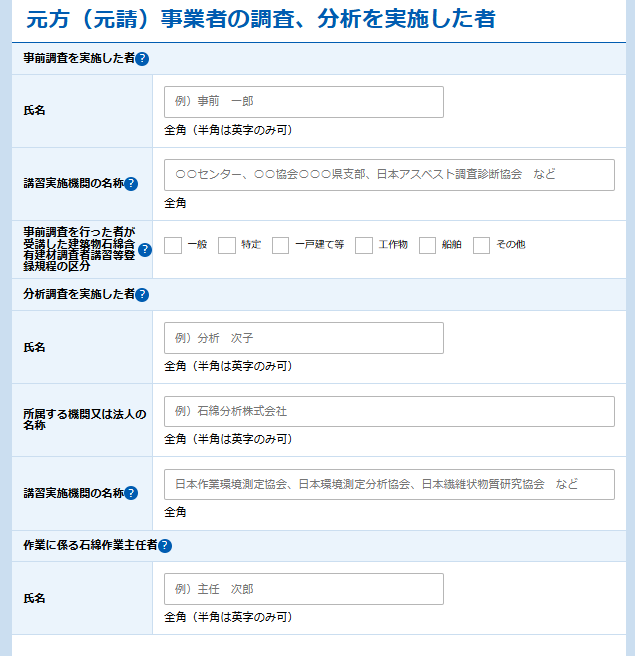This screenshot has height=656, width=635.
Task: Open help icon for analyst's 講習実施機関の名称
Action: pos(131,493)
